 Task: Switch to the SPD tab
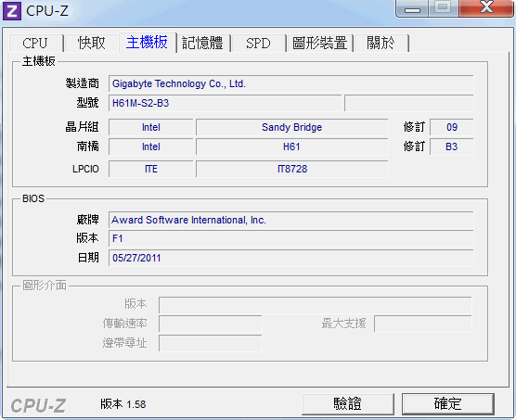[x=258, y=43]
